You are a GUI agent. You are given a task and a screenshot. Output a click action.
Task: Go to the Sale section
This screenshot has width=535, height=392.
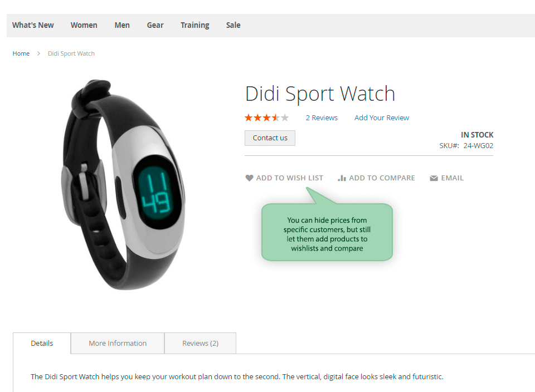point(234,25)
